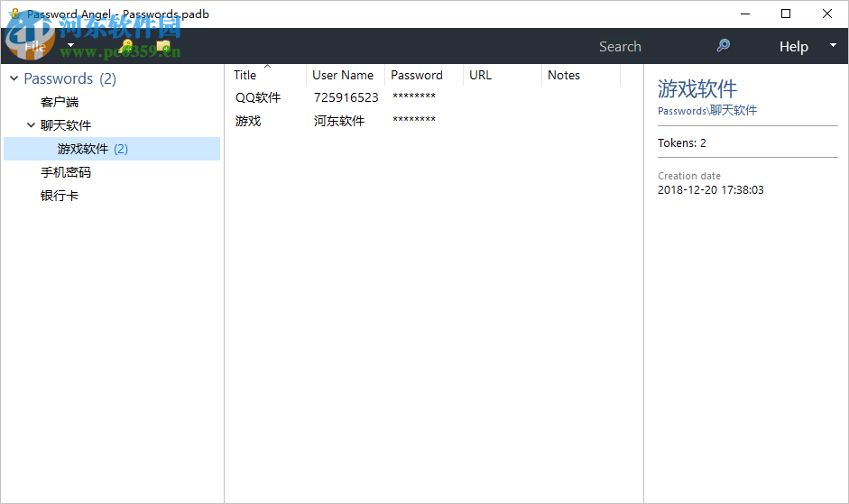Collapse the Passwords root node
Viewport: 849px width, 504px height.
14,78
